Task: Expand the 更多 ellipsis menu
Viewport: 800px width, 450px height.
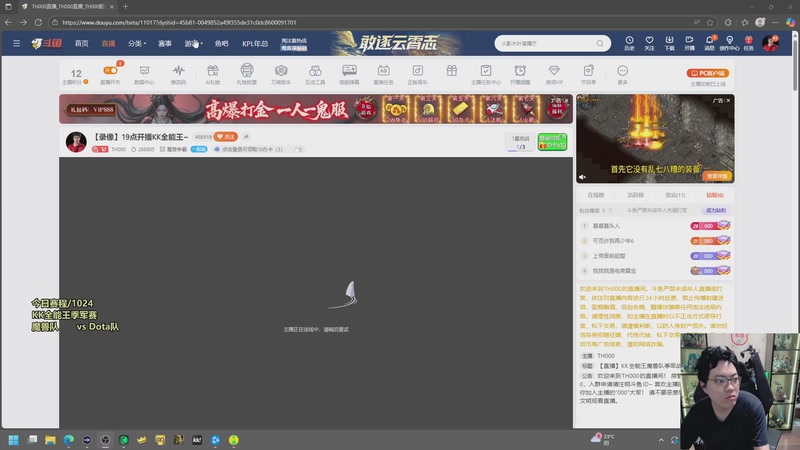Action: 622,74
